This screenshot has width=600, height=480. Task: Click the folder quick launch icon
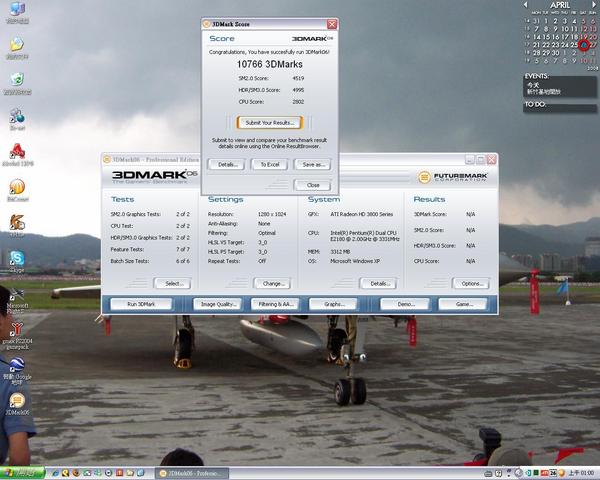click(x=130, y=473)
